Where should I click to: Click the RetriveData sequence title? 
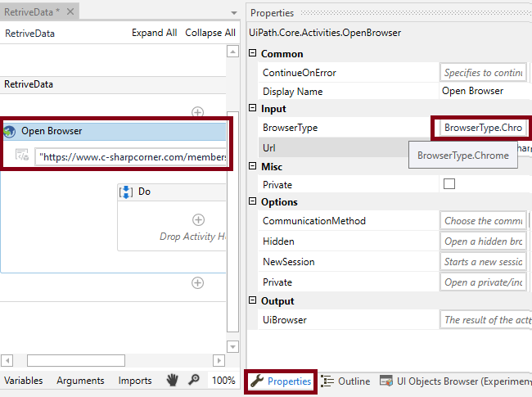tap(29, 84)
